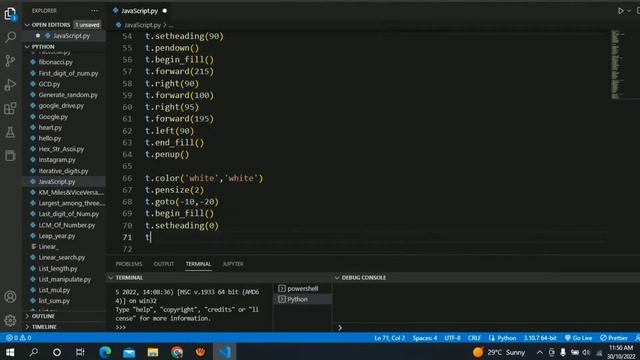Viewport: 640px width, 360px height.
Task: Switch to the Jupyter panel tab
Action: (233, 264)
